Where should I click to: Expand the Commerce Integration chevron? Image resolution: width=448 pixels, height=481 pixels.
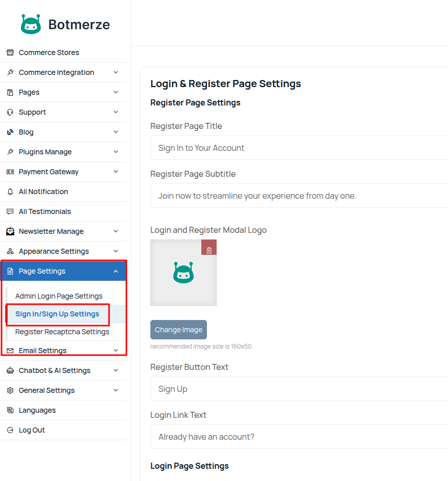(x=116, y=72)
